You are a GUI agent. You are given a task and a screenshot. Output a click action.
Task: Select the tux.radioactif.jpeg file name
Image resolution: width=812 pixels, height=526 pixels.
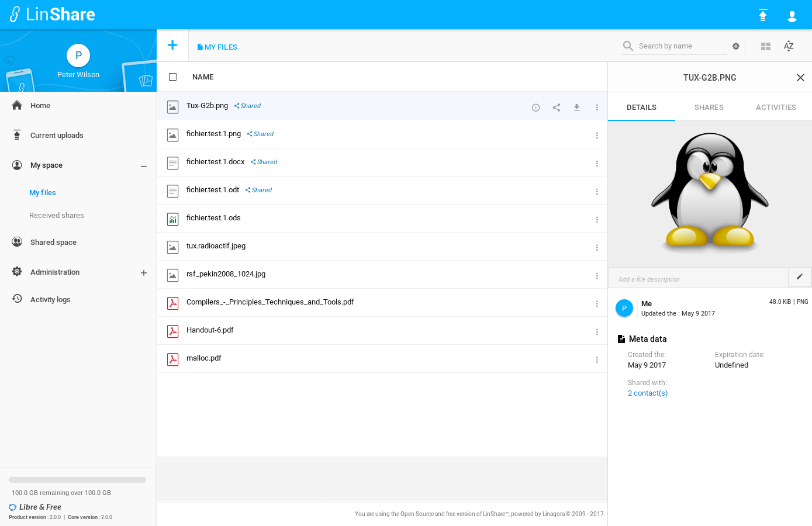(x=216, y=246)
